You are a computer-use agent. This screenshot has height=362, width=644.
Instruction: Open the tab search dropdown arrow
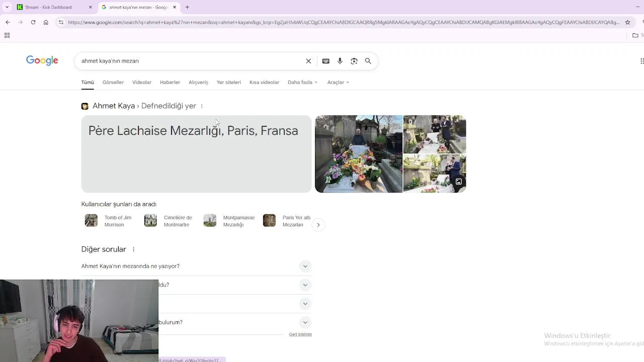[7, 7]
